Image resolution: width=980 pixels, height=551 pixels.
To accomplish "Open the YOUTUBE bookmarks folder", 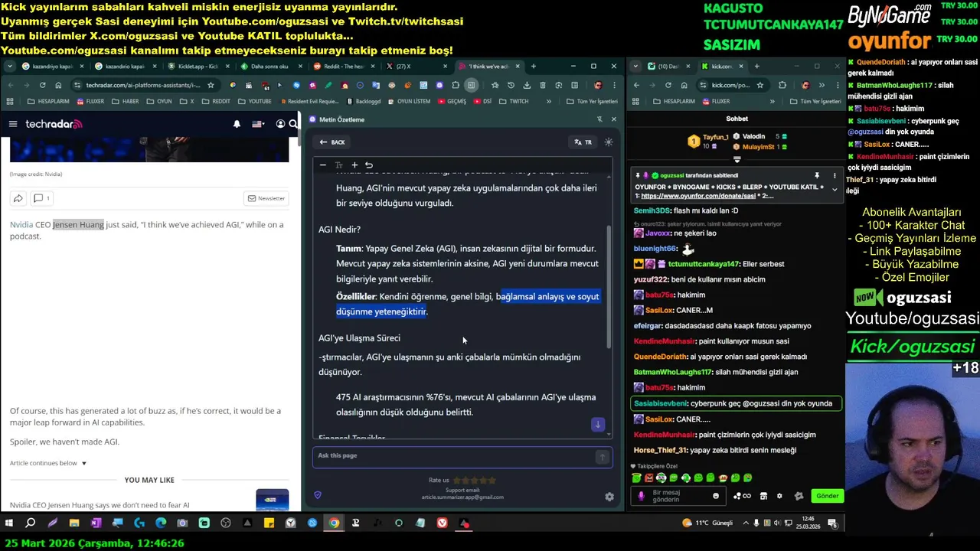I will click(254, 101).
